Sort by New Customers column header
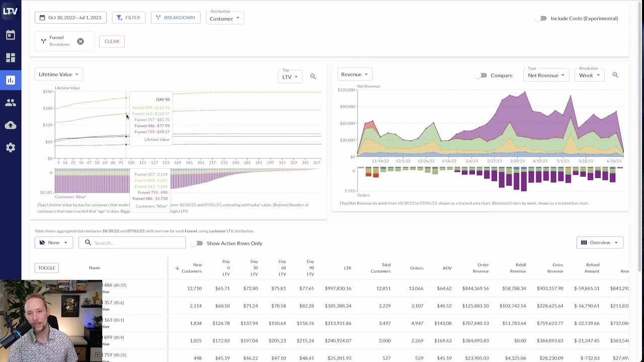644x362 pixels. tap(192, 268)
